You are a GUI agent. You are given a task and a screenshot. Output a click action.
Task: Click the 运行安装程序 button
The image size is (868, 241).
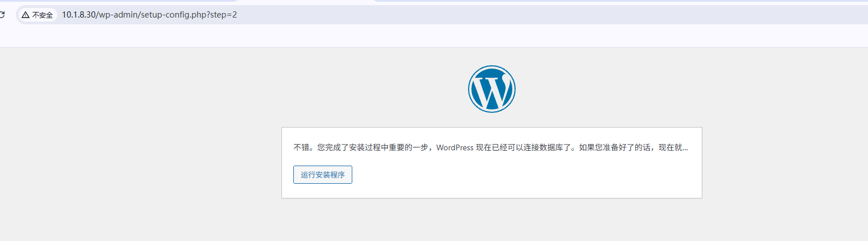pos(322,175)
